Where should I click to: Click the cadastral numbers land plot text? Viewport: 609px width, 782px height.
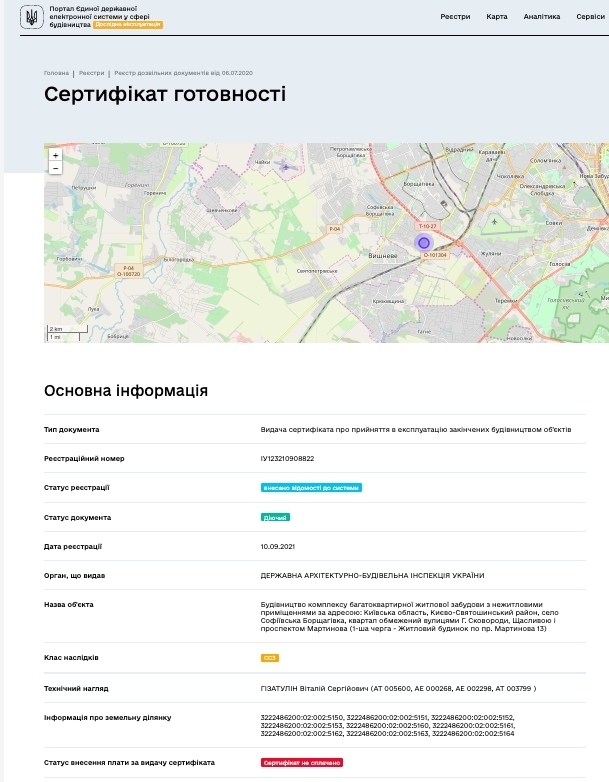click(388, 726)
